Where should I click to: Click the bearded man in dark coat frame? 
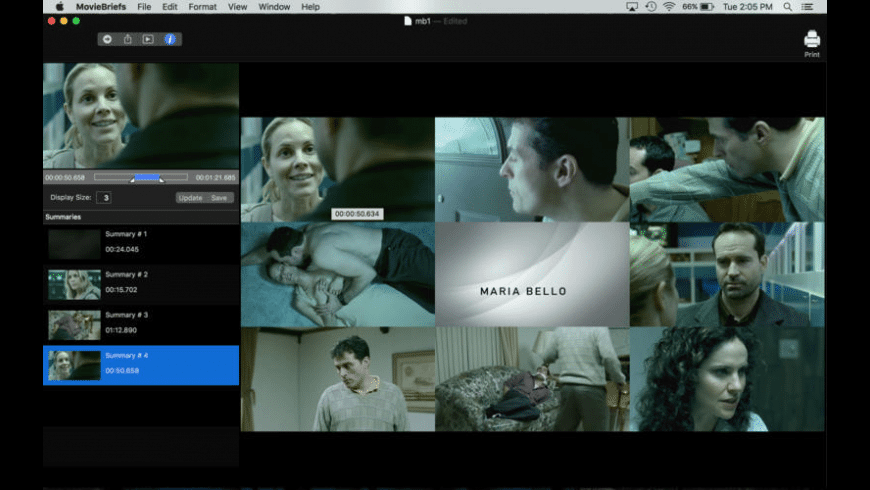click(x=727, y=275)
